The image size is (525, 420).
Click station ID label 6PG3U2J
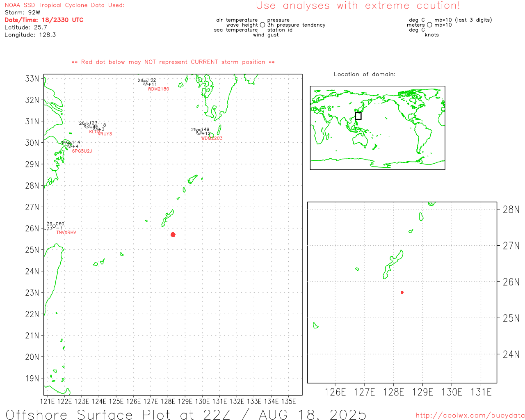coord(82,151)
